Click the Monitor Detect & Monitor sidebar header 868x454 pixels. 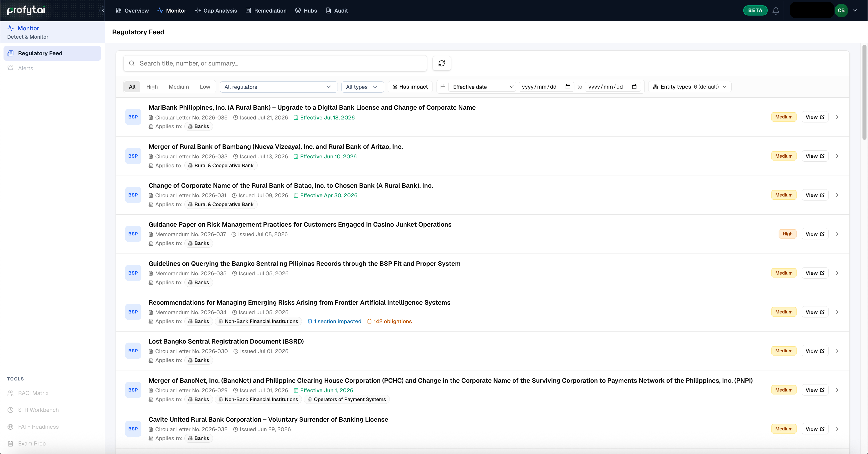[x=52, y=32]
